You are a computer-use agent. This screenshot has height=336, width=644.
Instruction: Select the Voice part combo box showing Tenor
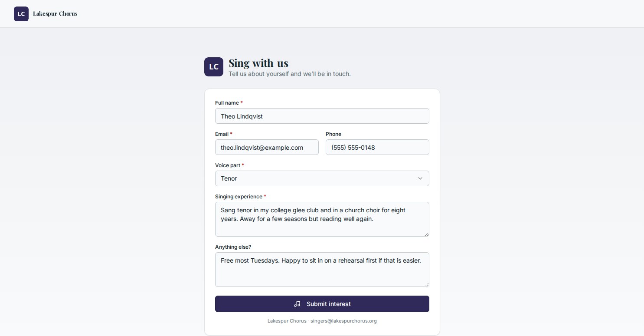coord(322,178)
